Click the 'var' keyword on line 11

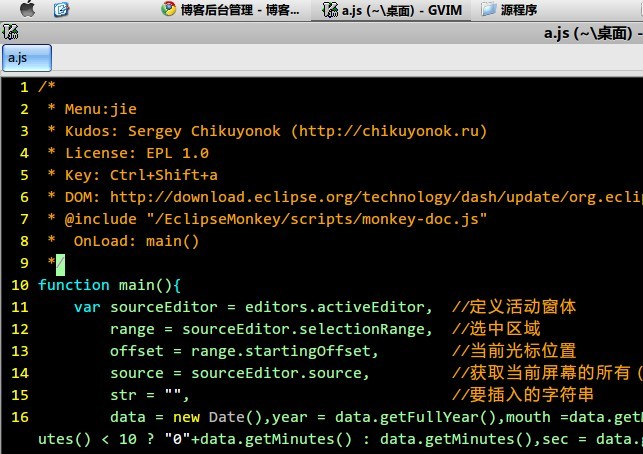click(x=87, y=307)
